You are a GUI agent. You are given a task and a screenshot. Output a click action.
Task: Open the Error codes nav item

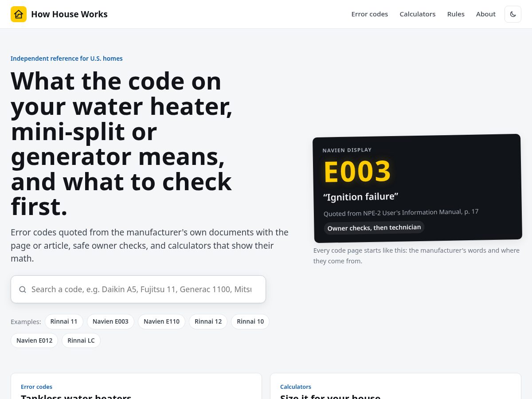[369, 14]
